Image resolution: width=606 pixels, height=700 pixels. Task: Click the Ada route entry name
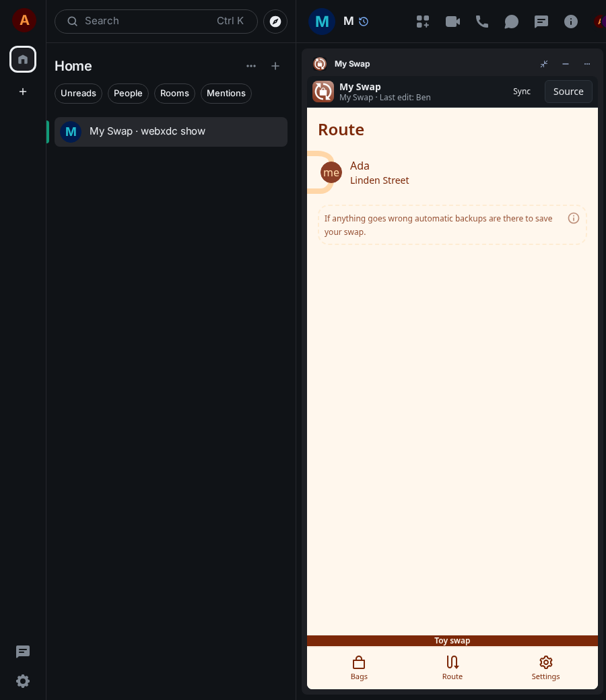tap(360, 166)
